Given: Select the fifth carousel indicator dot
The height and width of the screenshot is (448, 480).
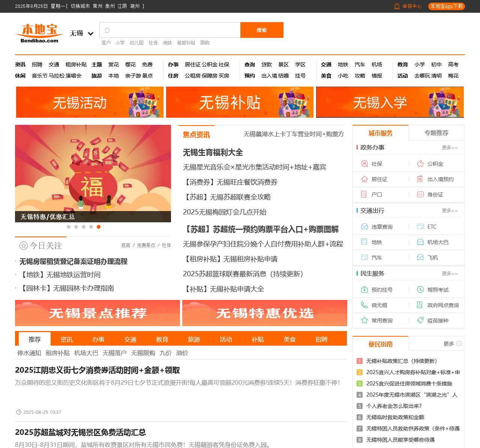Looking at the screenshot, I should tap(99, 227).
